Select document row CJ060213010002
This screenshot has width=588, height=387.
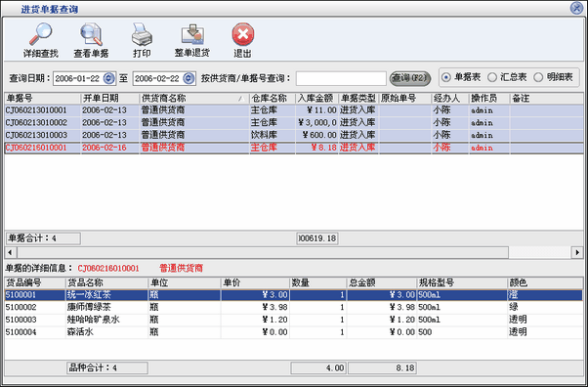[294, 122]
